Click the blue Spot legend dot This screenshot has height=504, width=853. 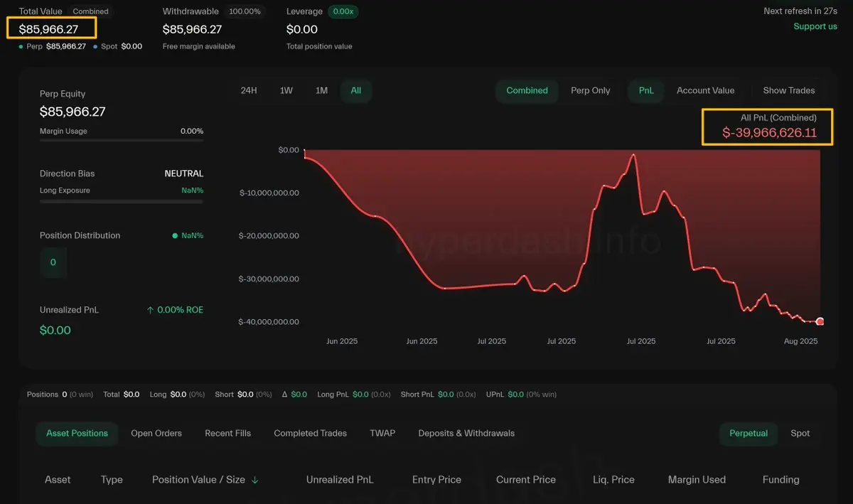(x=96, y=47)
